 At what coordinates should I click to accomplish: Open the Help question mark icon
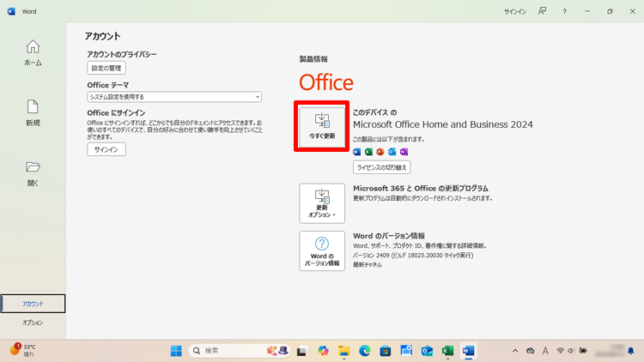[x=564, y=11]
